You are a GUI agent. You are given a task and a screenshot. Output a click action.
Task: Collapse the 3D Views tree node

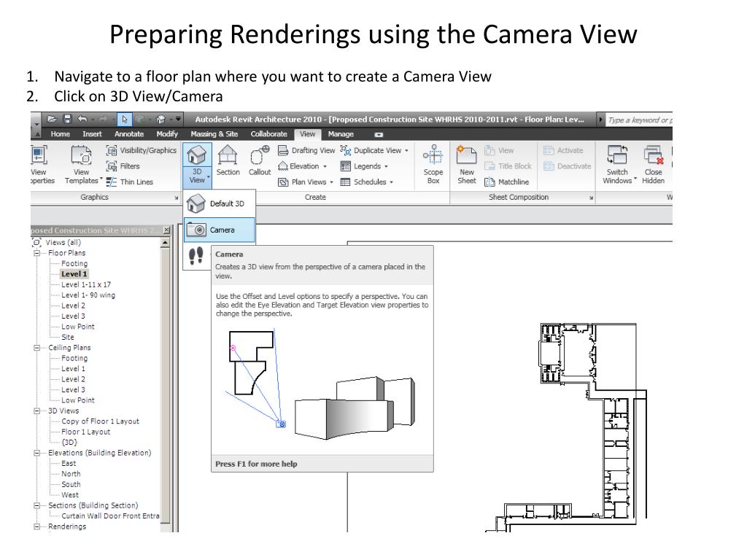tap(37, 411)
